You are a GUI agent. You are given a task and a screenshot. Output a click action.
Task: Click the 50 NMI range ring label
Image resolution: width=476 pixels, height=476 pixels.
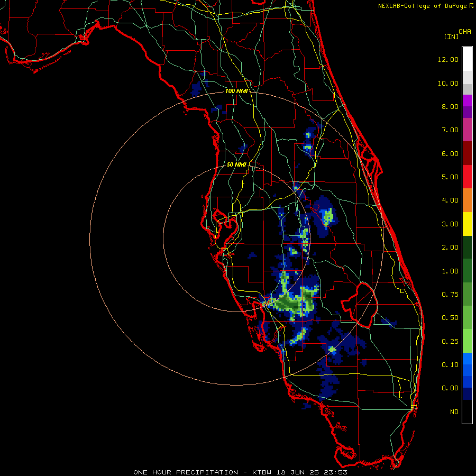coord(236,164)
